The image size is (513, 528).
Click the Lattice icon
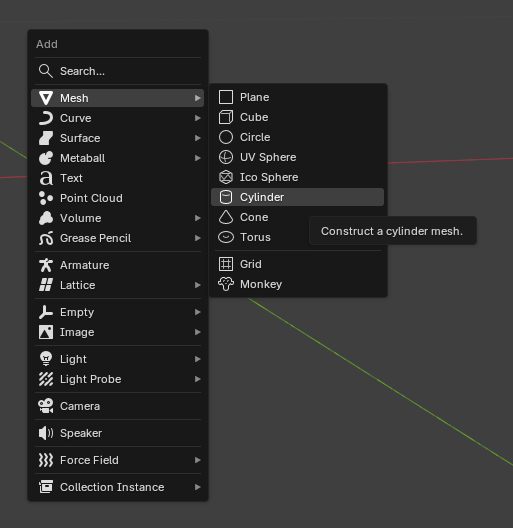click(46, 285)
